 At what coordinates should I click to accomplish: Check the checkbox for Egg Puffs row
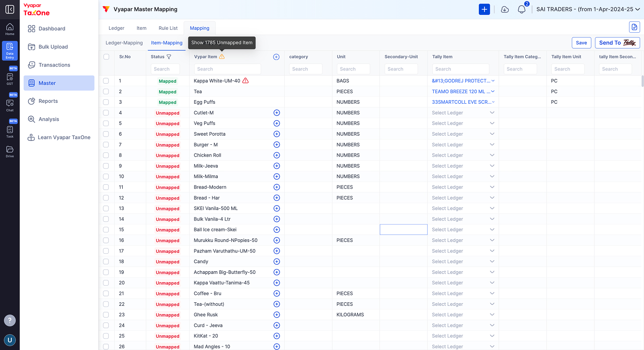click(106, 102)
